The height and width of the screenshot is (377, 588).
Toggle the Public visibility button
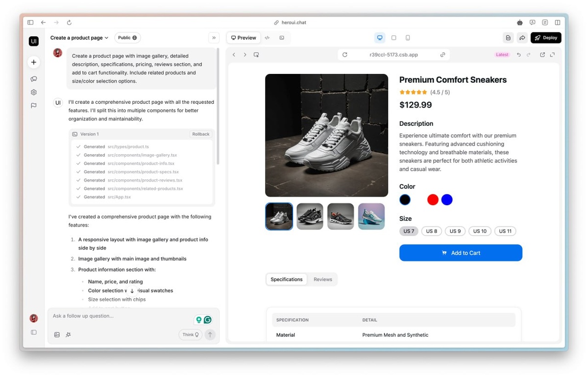click(127, 38)
